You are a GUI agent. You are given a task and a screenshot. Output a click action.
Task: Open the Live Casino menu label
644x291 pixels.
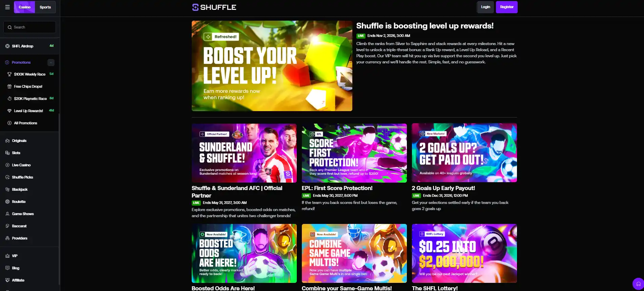tap(21, 165)
